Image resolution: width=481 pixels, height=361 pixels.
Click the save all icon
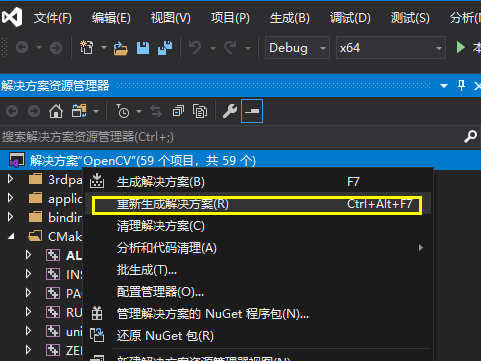(165, 48)
